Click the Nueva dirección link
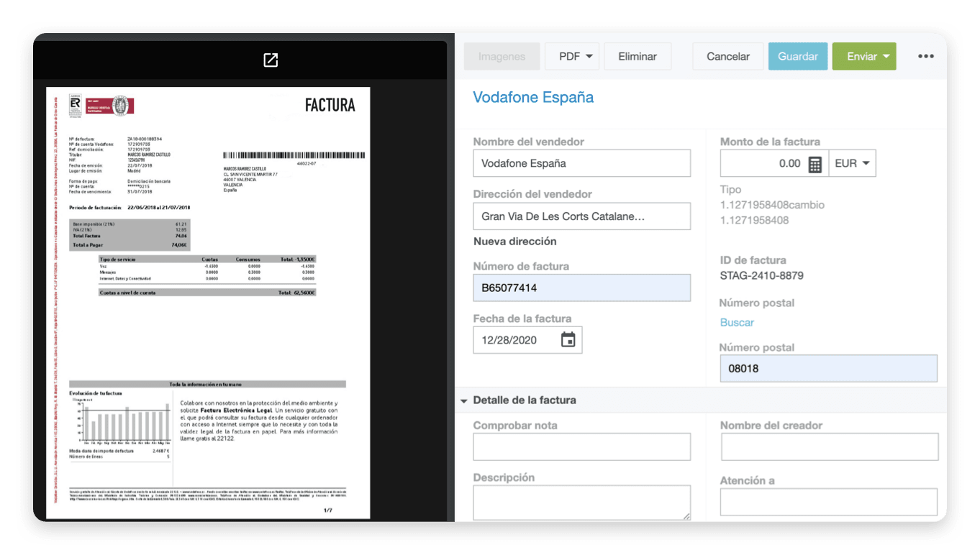980x555 pixels. point(514,242)
